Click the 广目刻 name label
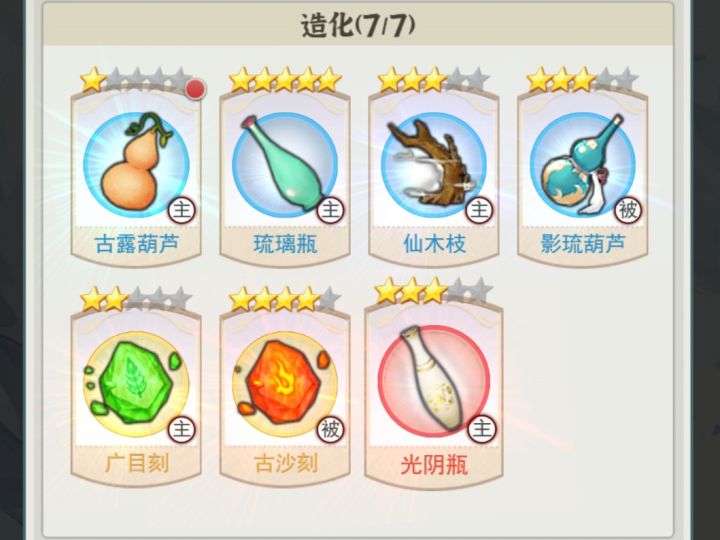Viewport: 720px width, 540px height. coord(136,463)
